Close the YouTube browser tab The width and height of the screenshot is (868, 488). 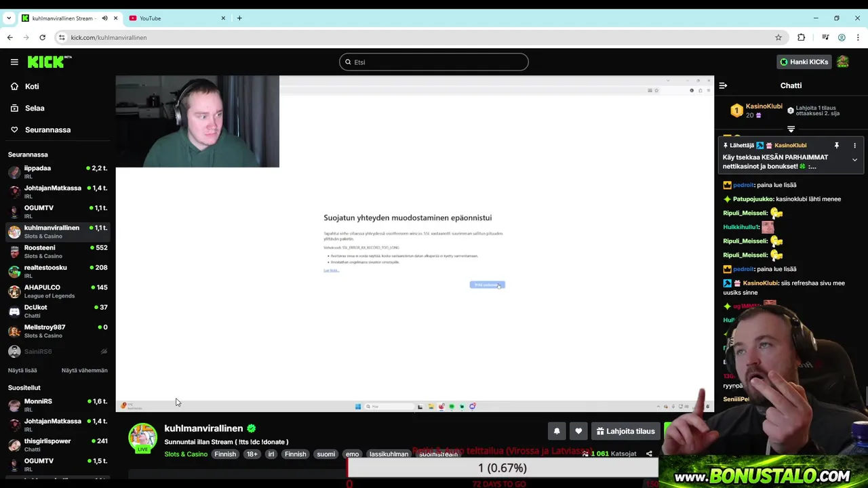tap(223, 18)
